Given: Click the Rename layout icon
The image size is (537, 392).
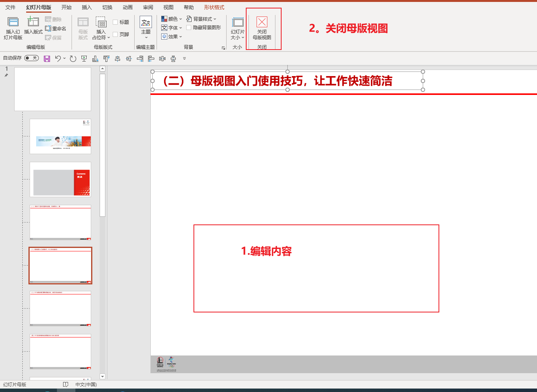Looking at the screenshot, I should [48, 28].
